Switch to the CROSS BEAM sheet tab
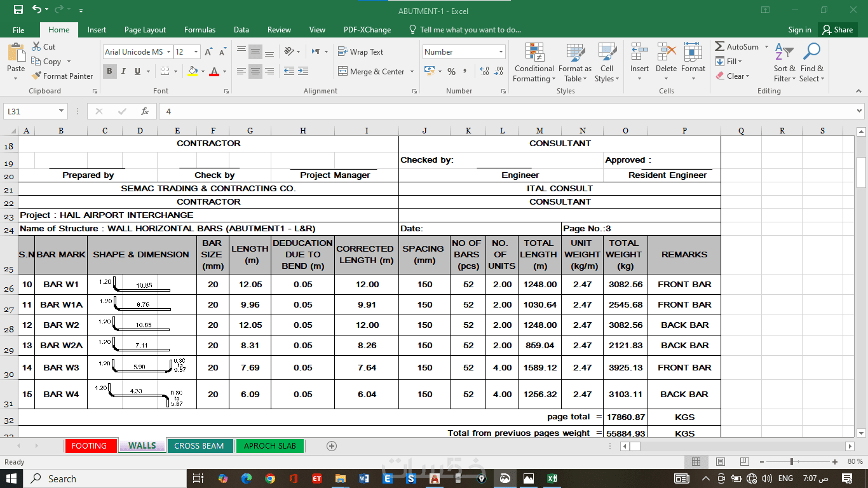 pyautogui.click(x=199, y=446)
